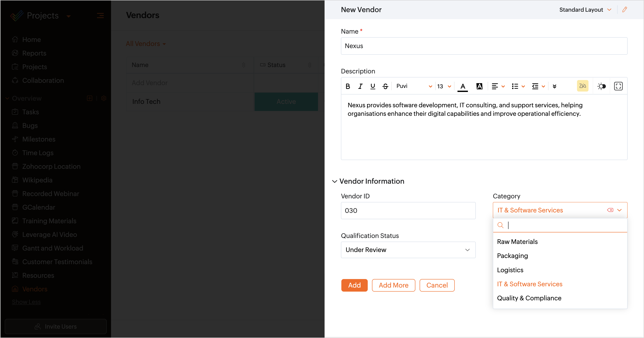Click the Add More button

click(x=393, y=285)
